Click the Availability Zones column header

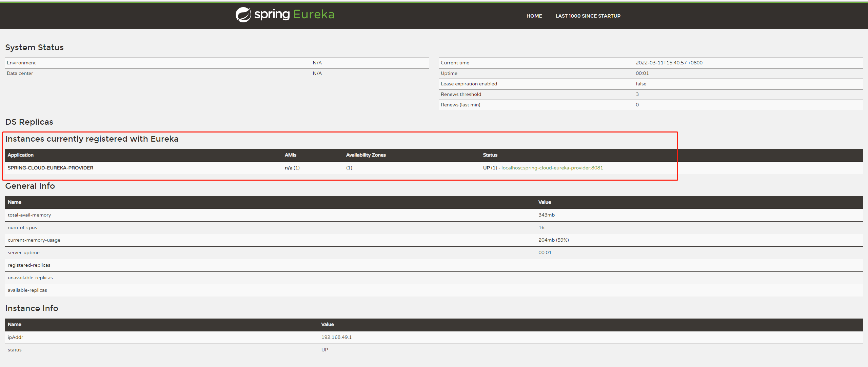366,155
